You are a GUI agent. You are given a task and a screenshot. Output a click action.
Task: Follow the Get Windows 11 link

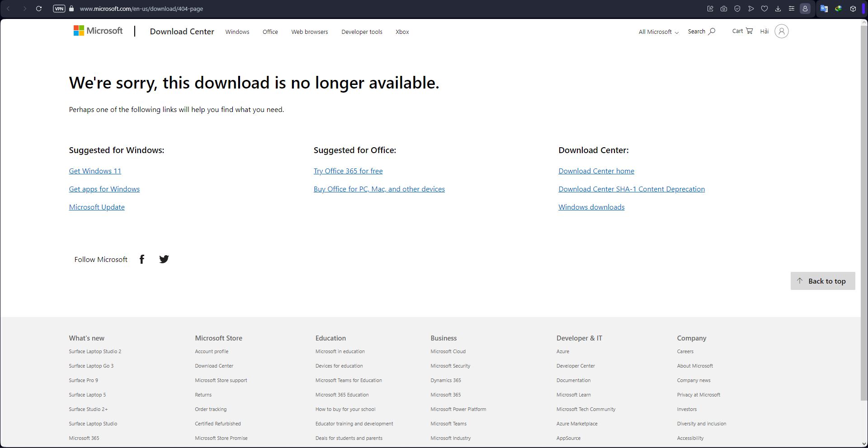point(95,171)
